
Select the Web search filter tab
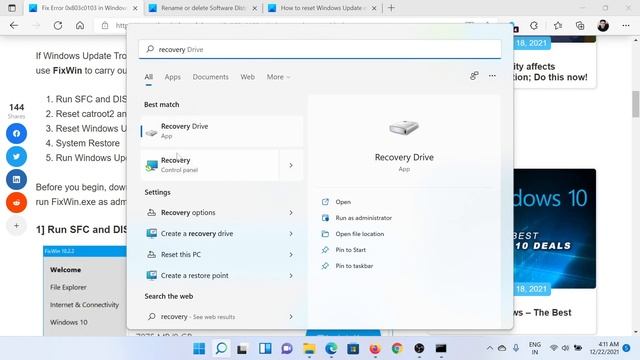(247, 77)
